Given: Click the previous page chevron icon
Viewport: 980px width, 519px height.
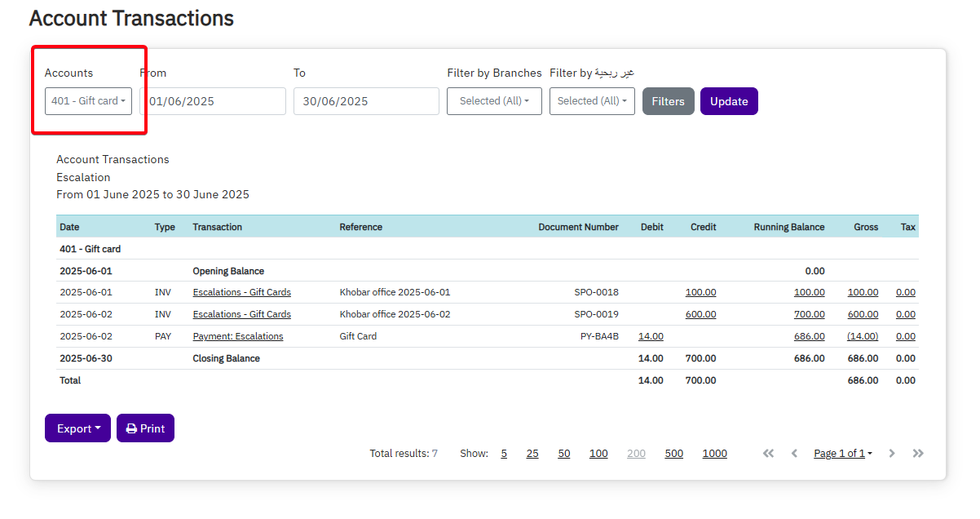Looking at the screenshot, I should pyautogui.click(x=794, y=454).
